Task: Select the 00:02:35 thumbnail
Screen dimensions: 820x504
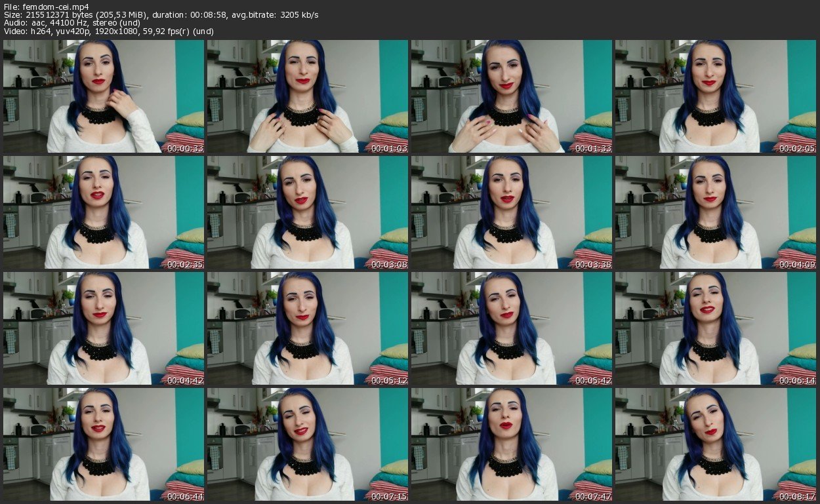Action: pos(104,212)
